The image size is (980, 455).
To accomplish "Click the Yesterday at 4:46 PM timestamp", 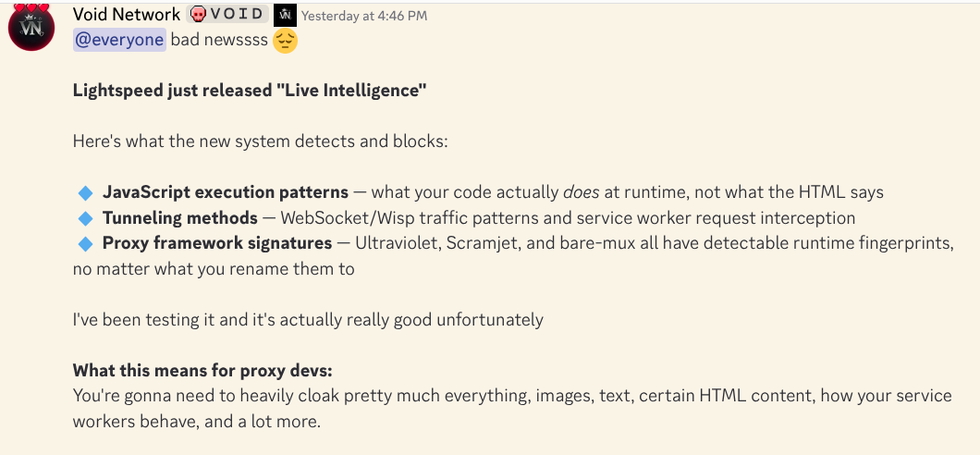I will (364, 16).
